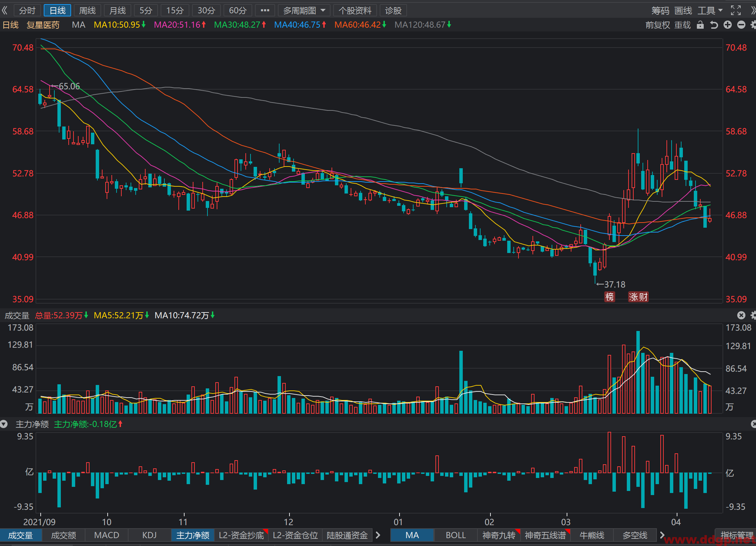Click the 指标管理 button
The width and height of the screenshot is (756, 546).
click(737, 535)
